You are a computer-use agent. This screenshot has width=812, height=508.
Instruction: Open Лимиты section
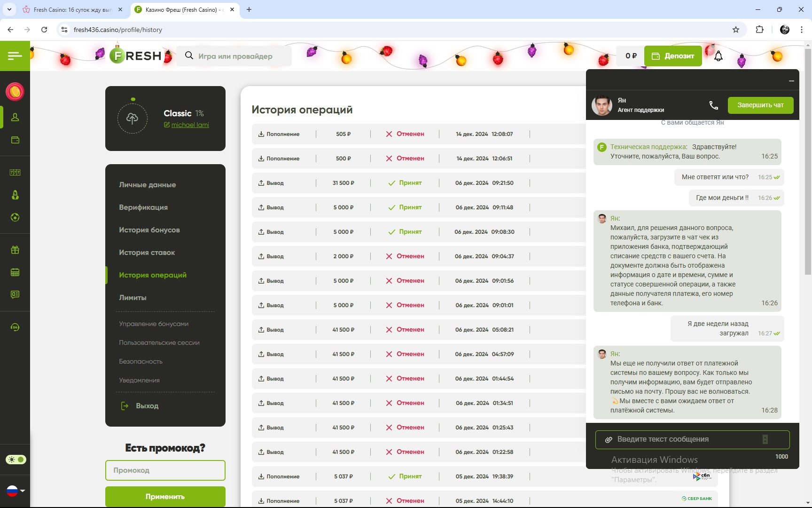[133, 298]
